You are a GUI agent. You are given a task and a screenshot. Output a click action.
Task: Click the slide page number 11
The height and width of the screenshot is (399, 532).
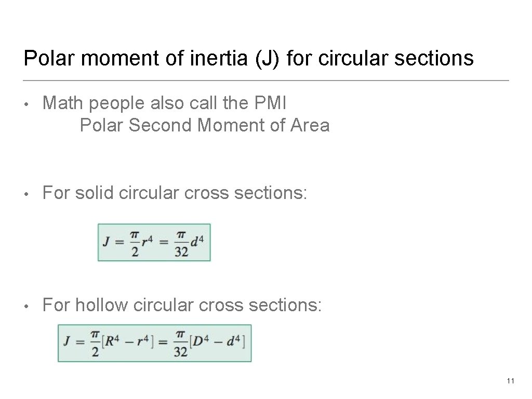click(x=510, y=381)
